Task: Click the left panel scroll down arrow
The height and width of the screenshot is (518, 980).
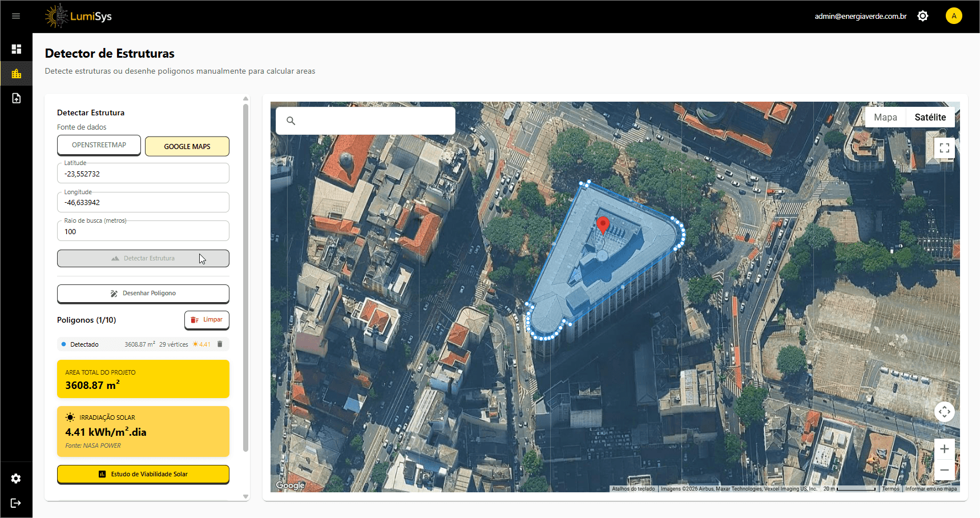Action: (x=245, y=496)
